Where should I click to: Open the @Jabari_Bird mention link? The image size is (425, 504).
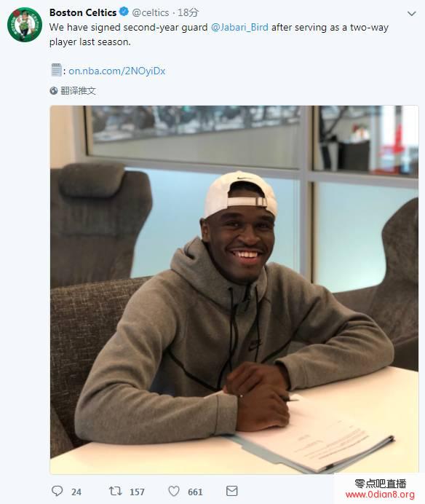239,28
